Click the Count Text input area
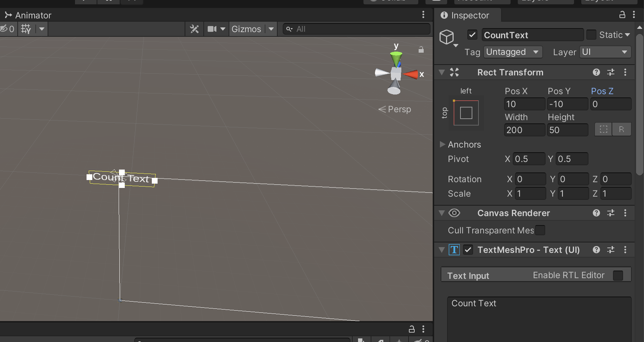Image resolution: width=644 pixels, height=342 pixels. pos(539,319)
